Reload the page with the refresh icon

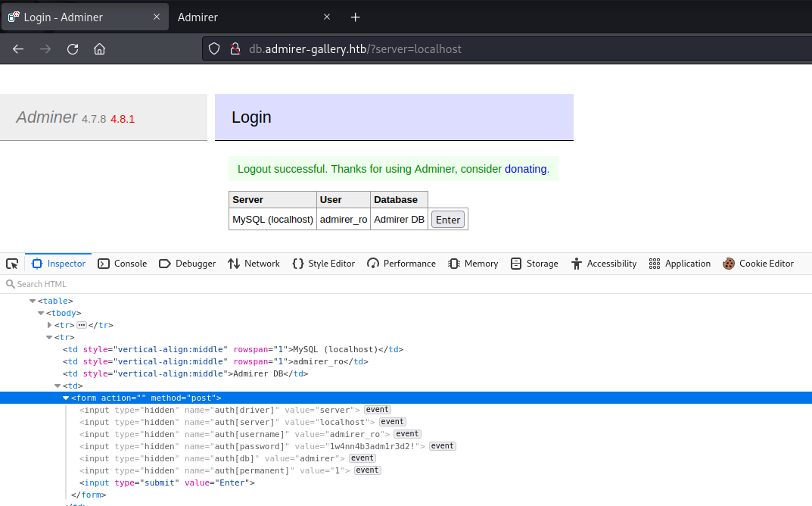(x=73, y=49)
